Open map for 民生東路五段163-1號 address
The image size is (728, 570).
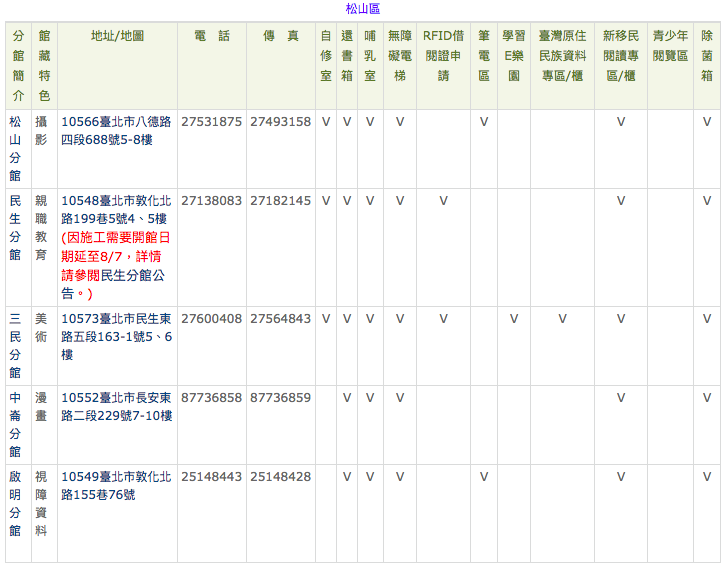pos(117,337)
